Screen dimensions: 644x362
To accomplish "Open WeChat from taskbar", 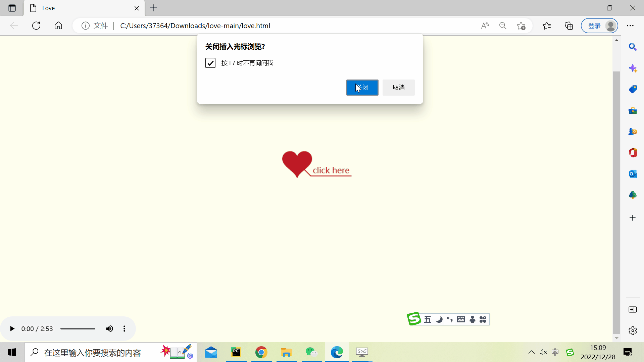I will click(x=311, y=352).
